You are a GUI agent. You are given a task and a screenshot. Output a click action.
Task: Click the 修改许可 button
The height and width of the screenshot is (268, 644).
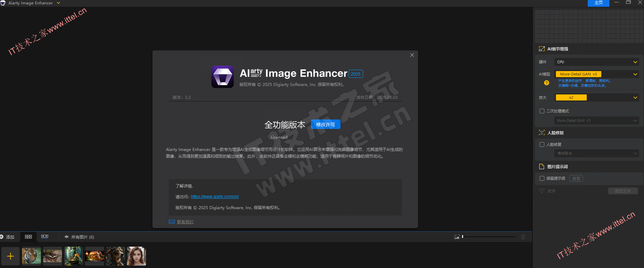pyautogui.click(x=326, y=125)
